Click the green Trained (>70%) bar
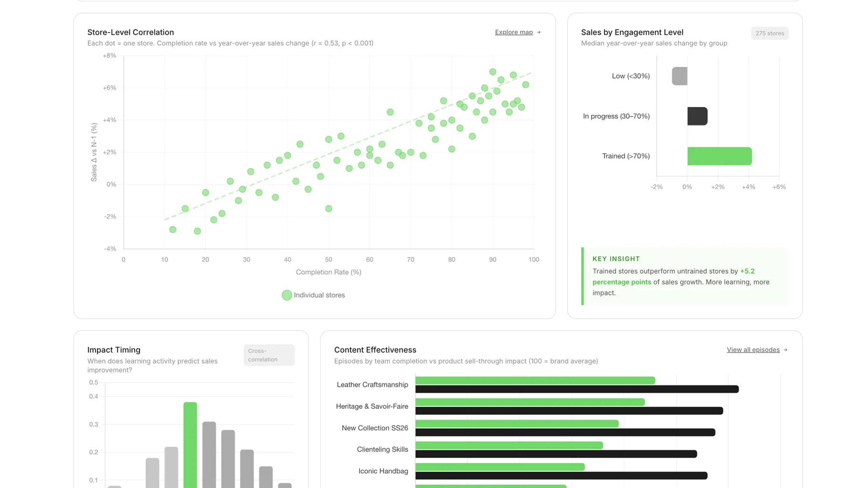868x488 pixels. tap(719, 156)
